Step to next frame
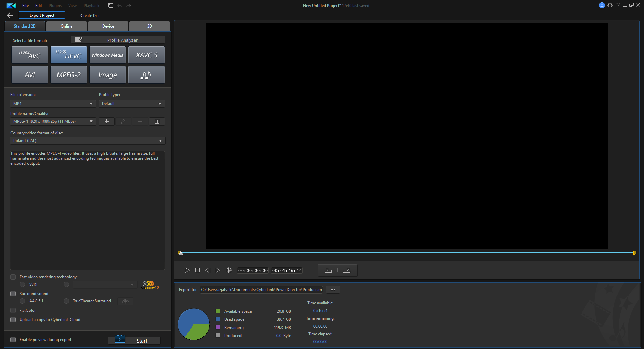The image size is (644, 349). click(217, 270)
